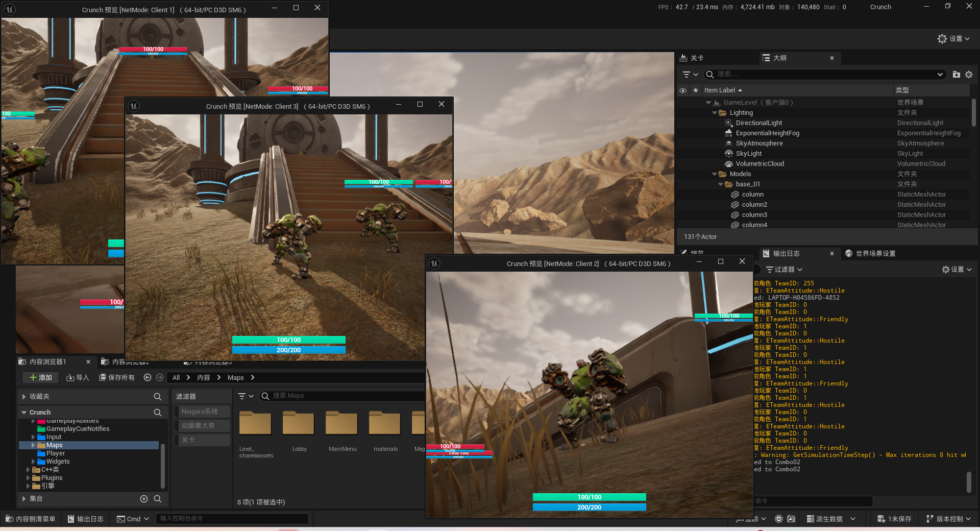
Task: Open the MainMenu folder thumbnail
Action: point(342,423)
